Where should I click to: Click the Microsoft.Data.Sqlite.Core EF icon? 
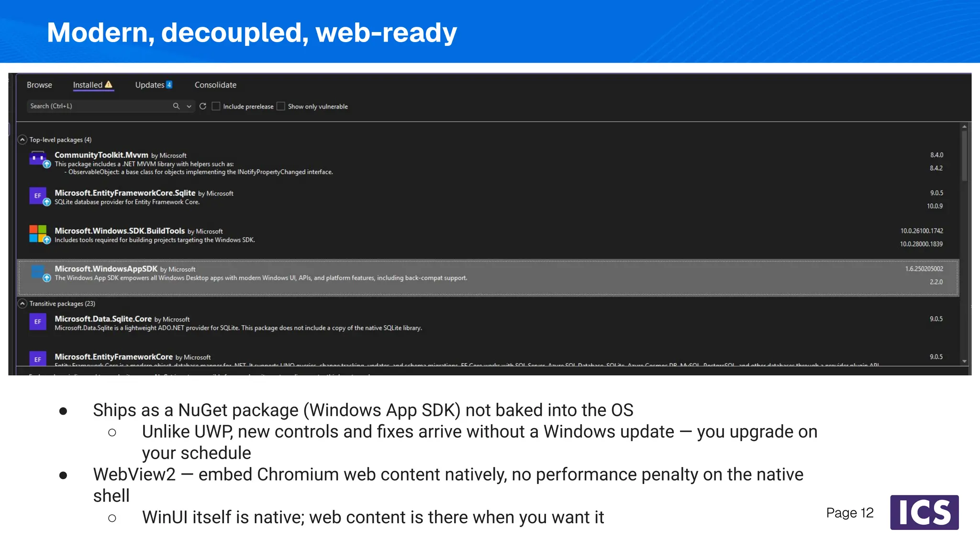pos(38,321)
